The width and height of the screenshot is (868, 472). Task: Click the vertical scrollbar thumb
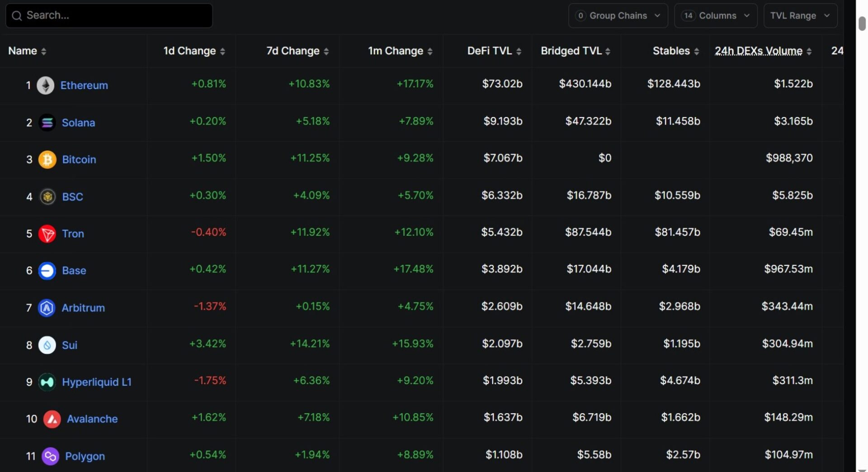[862, 23]
